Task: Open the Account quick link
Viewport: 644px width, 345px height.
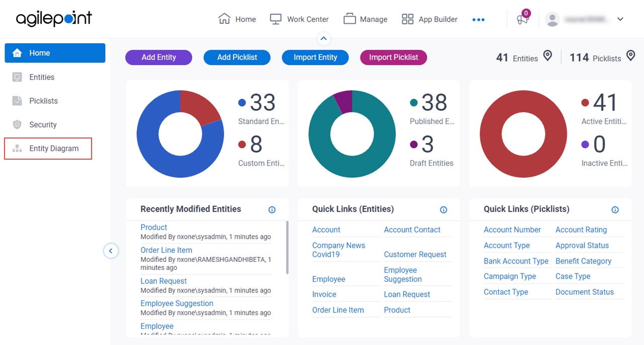Action: pyautogui.click(x=326, y=230)
